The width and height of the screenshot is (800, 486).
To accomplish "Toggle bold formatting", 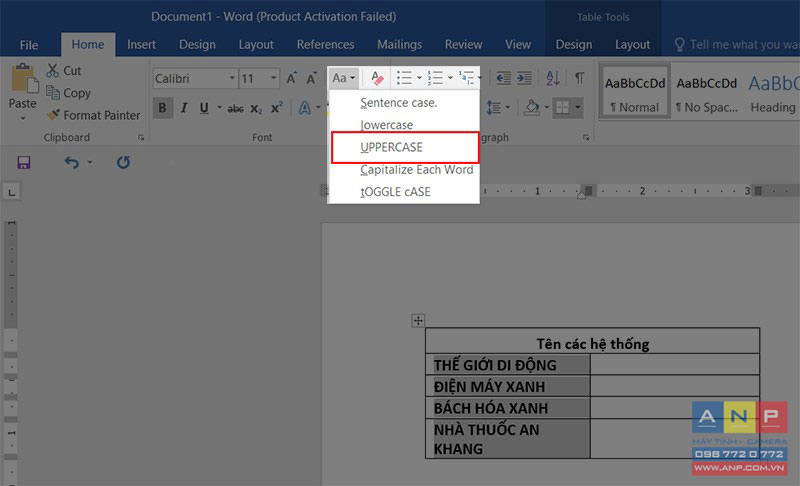I will (163, 108).
